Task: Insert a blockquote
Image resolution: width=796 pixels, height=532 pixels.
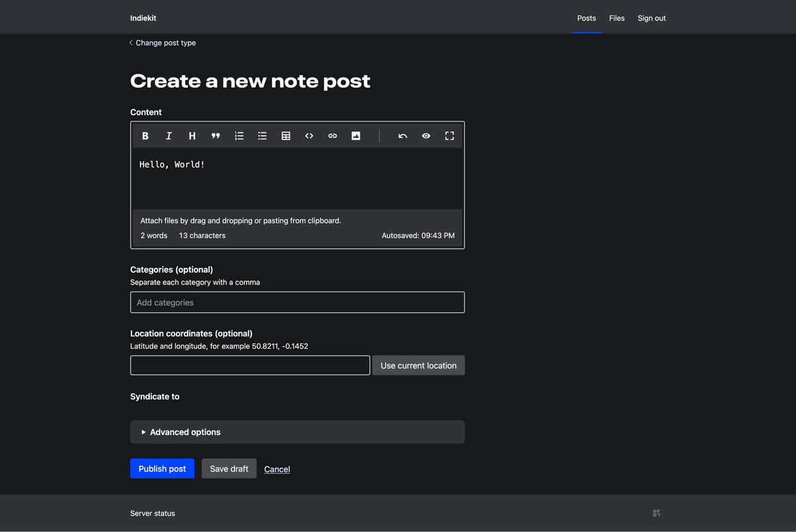Action: click(216, 135)
